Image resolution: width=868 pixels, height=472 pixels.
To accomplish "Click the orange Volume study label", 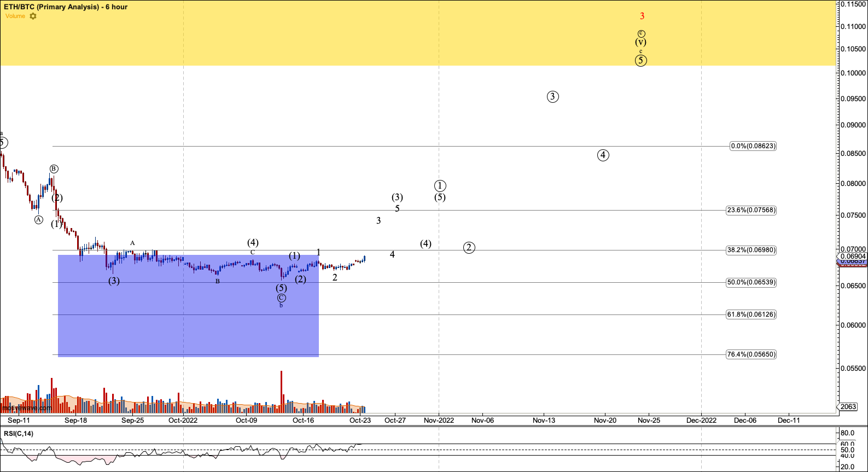I will point(15,16).
